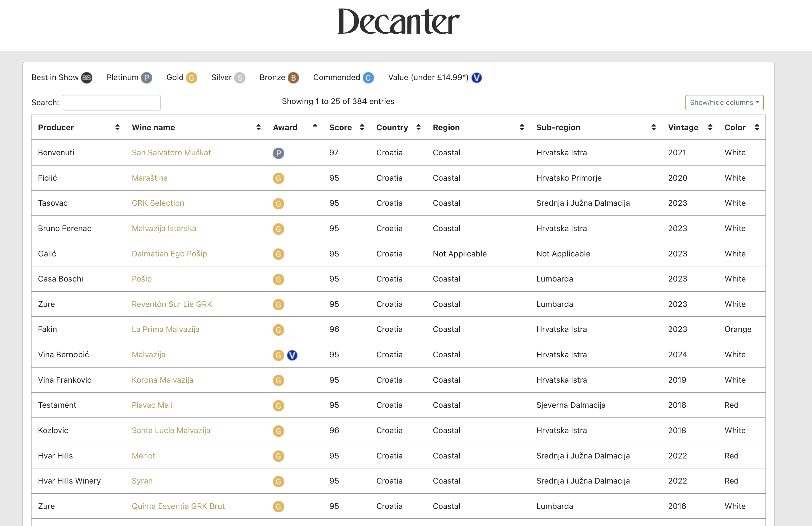Click Gold award icon in Fakin row

278,330
